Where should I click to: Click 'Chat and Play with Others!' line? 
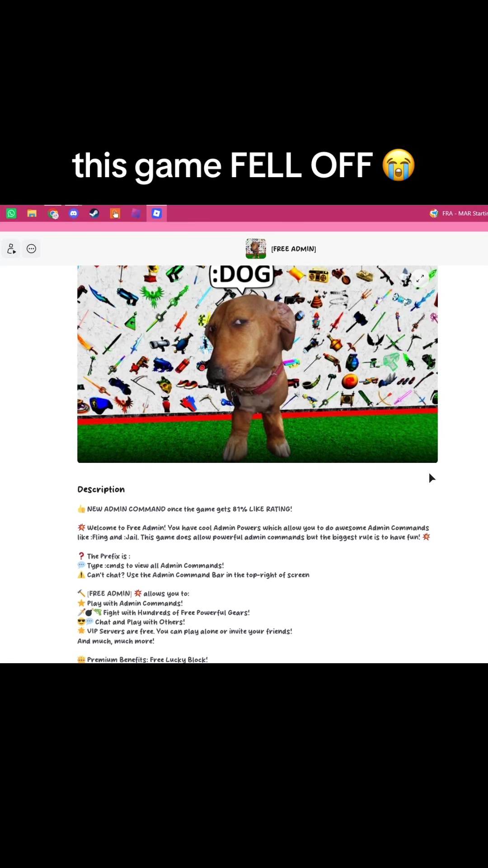tap(131, 622)
